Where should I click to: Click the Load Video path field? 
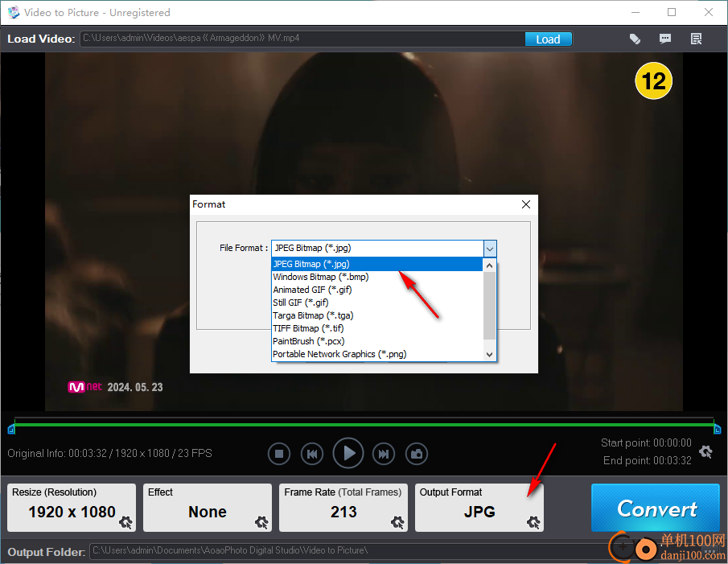point(302,39)
